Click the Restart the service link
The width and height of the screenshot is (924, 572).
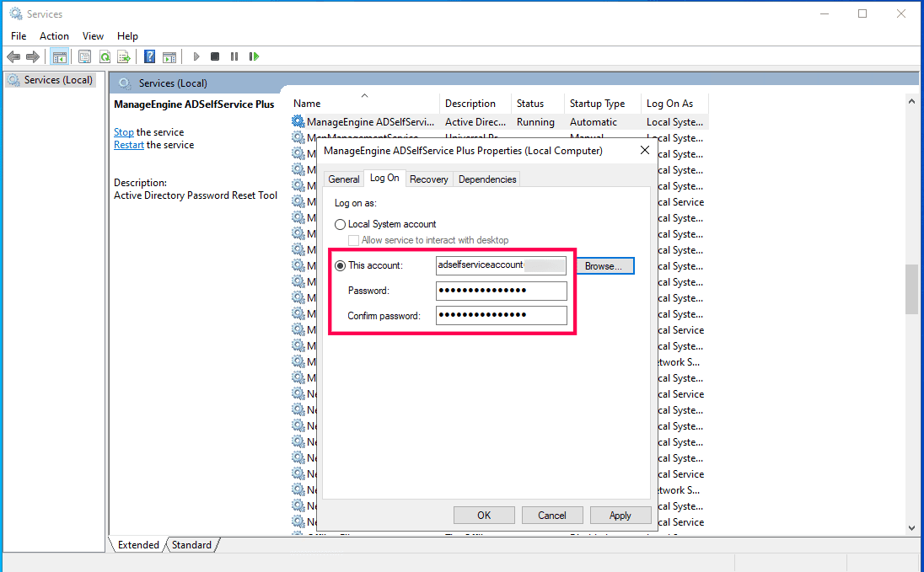[129, 145]
